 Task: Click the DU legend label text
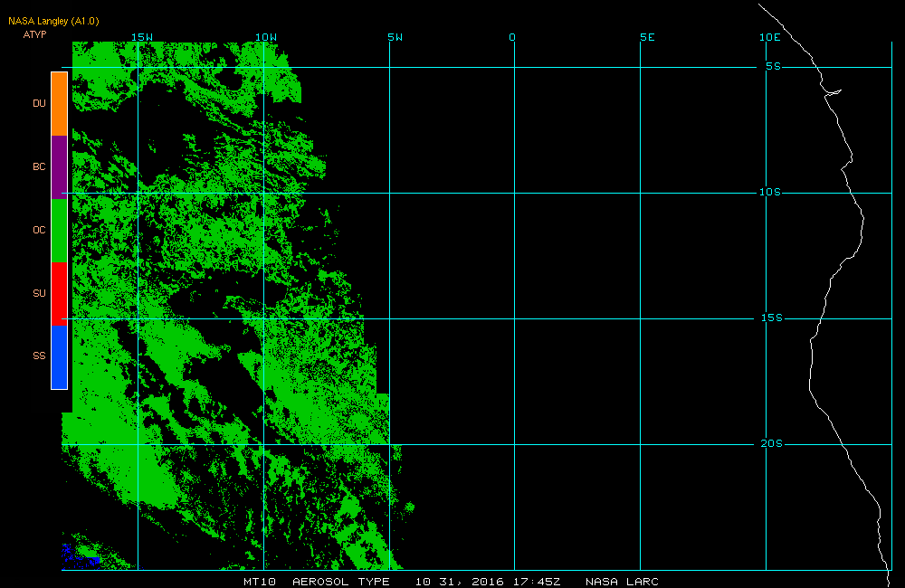tap(39, 104)
